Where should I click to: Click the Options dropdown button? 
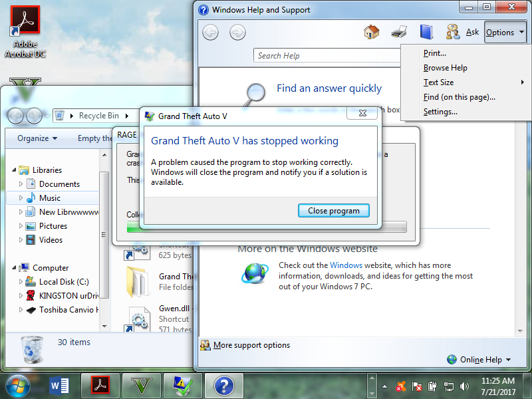pyautogui.click(x=505, y=32)
